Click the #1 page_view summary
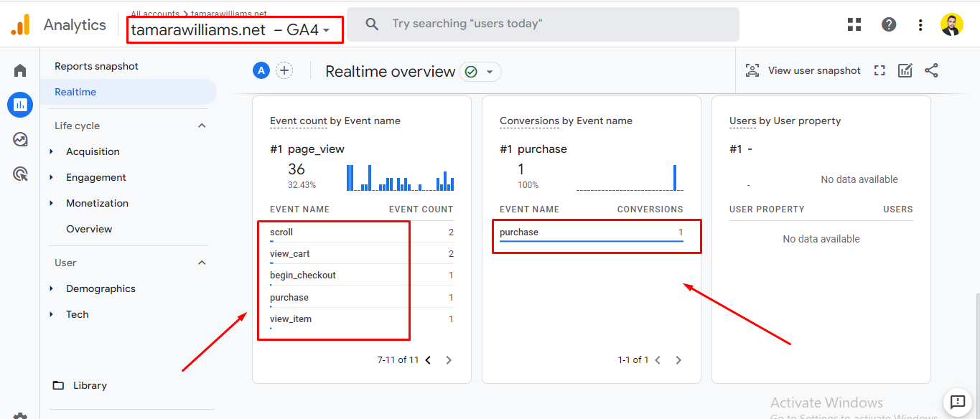This screenshot has height=419, width=980. click(307, 149)
